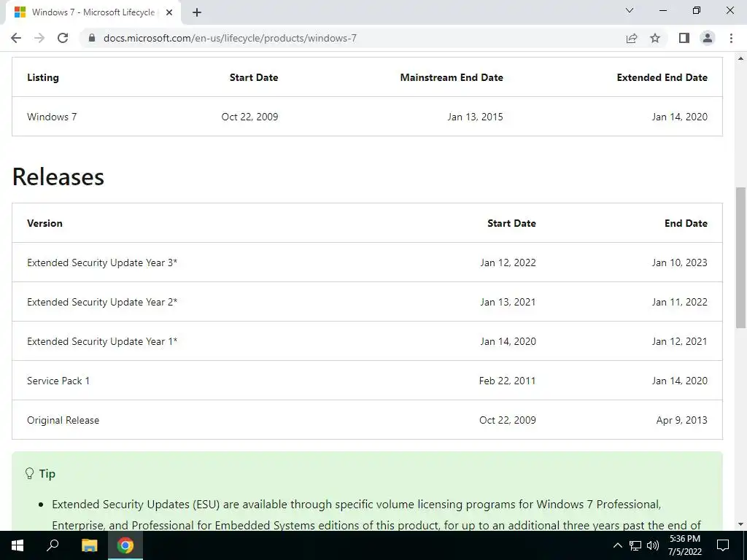Viewport: 747px width, 560px height.
Task: Click the Jan 13, 2015 mainstream date
Action: click(475, 117)
